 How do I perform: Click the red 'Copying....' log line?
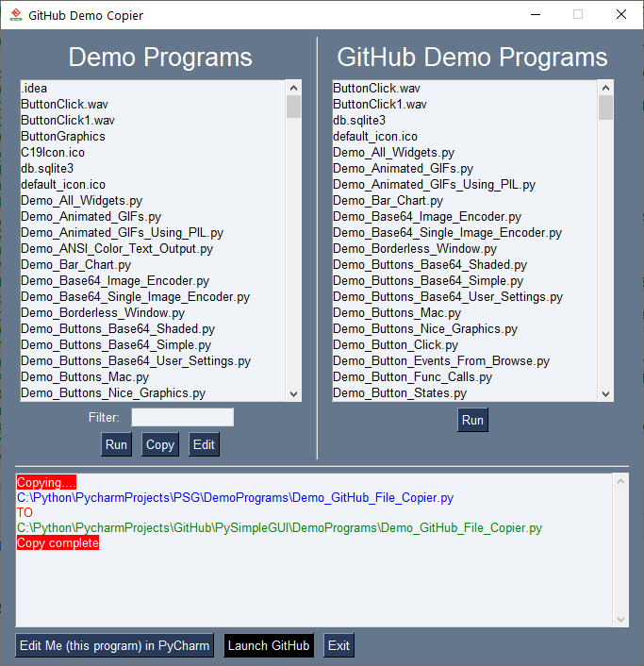click(46, 482)
